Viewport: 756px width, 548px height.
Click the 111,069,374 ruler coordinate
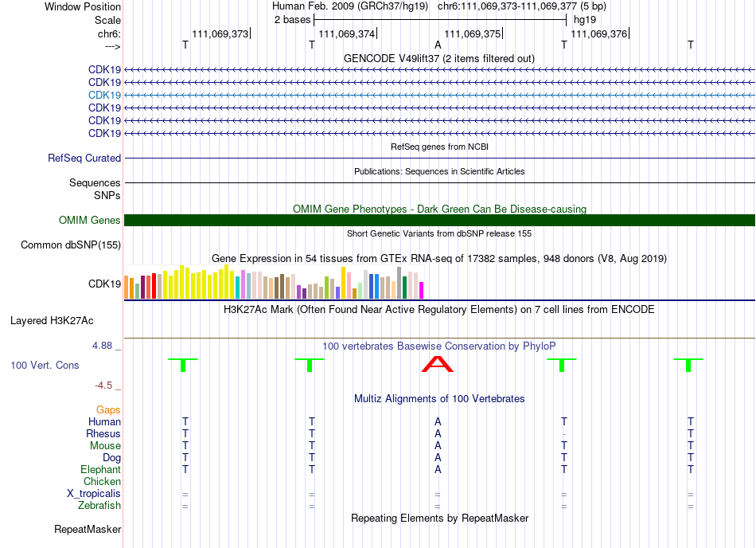[347, 33]
